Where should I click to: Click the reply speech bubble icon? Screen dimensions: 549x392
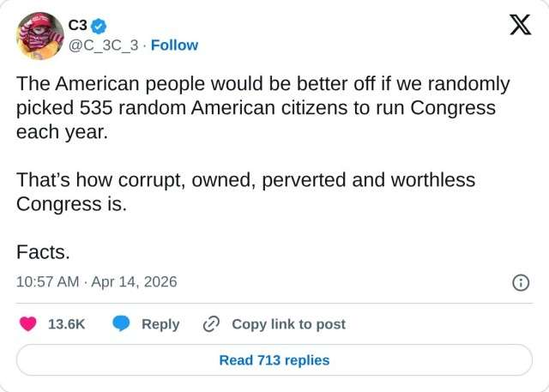pos(122,324)
